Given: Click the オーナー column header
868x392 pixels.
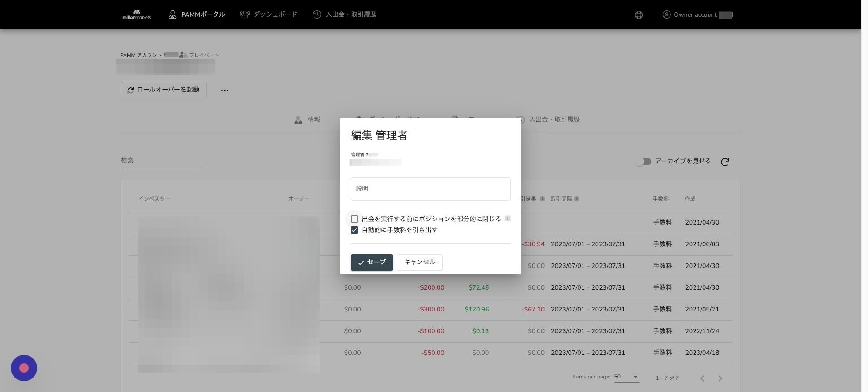Looking at the screenshot, I should coord(299,199).
